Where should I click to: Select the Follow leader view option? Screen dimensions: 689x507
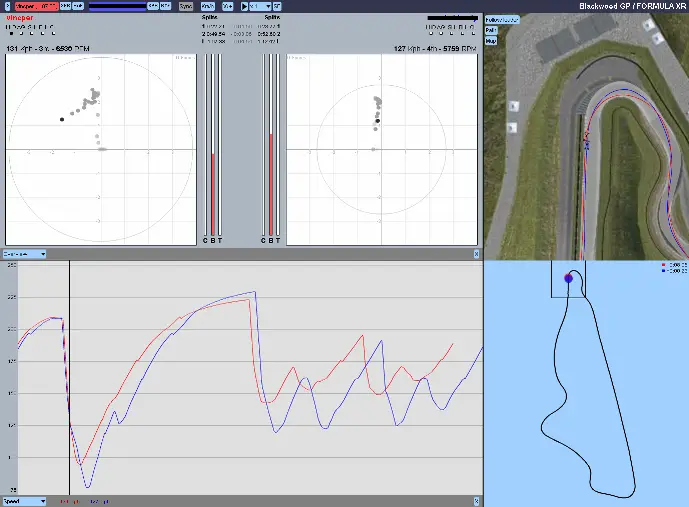[x=501, y=19]
